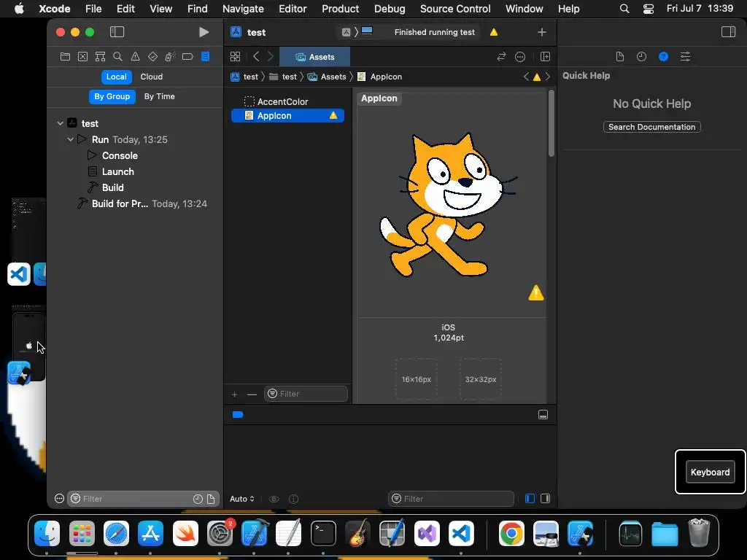This screenshot has width=747, height=560.
Task: Toggle the blue breakpoint activation icon
Action: coord(238,415)
